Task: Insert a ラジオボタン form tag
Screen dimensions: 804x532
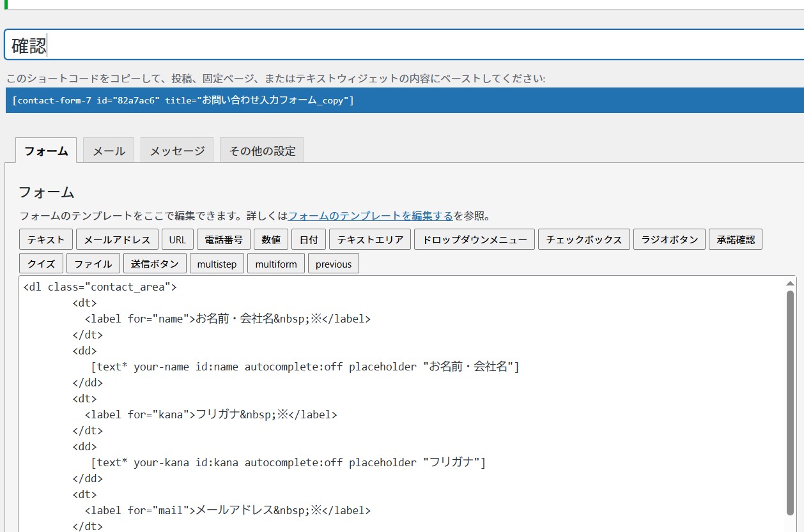Action: (x=669, y=239)
